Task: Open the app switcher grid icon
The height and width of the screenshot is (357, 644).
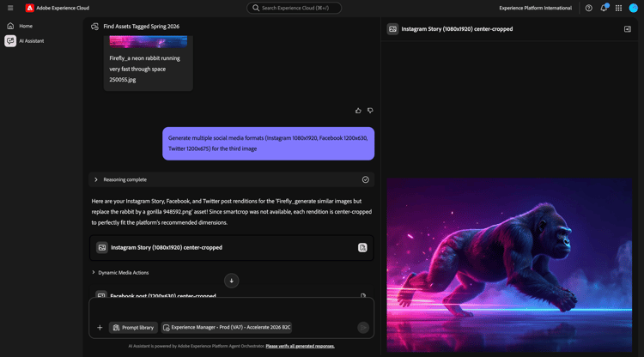Action: click(x=618, y=8)
